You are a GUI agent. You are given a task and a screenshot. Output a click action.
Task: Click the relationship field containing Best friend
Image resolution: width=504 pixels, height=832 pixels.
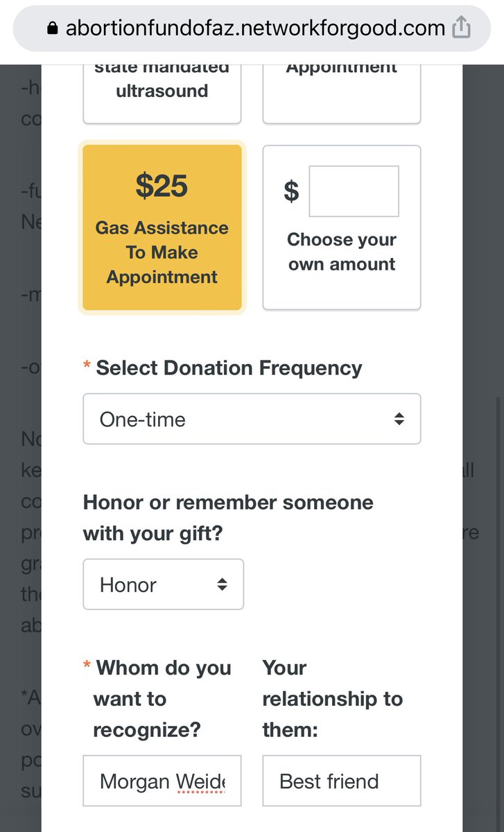(x=342, y=781)
